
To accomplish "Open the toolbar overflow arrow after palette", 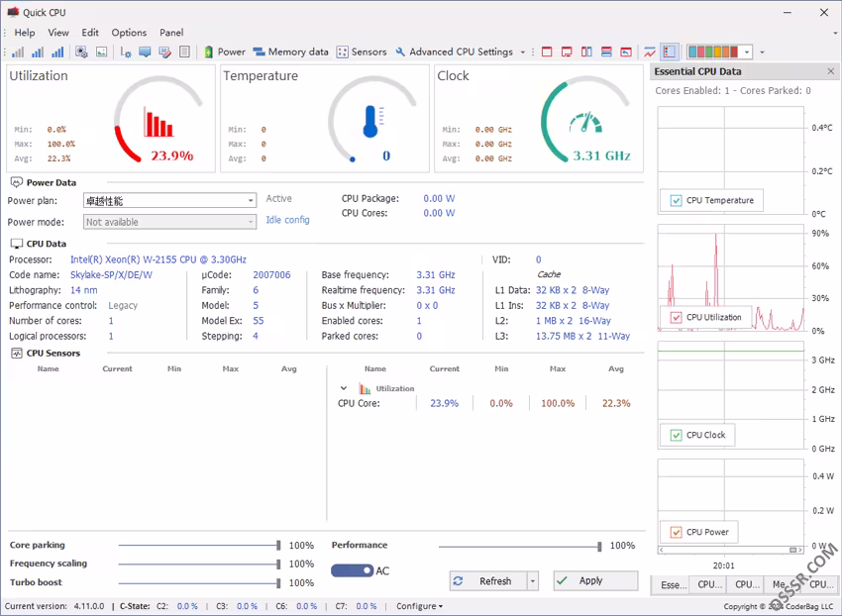I will 762,52.
